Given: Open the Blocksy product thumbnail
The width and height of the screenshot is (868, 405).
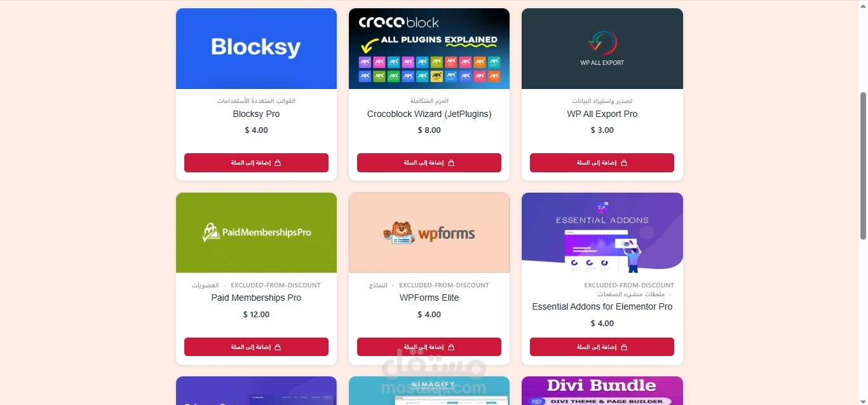Looking at the screenshot, I should 256,48.
